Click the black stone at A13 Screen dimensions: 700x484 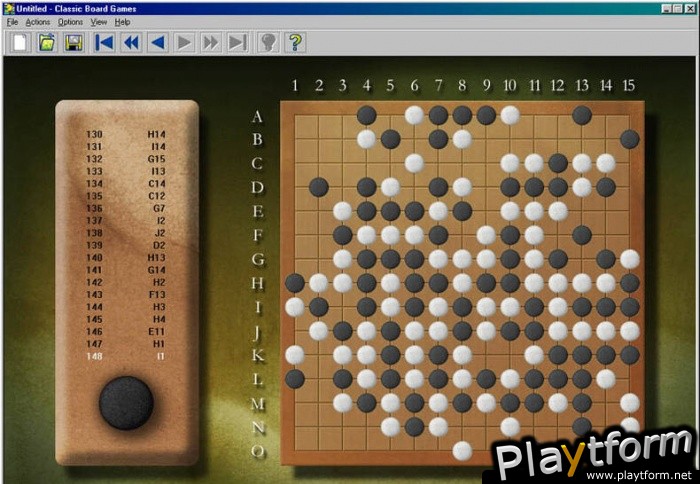tap(582, 115)
